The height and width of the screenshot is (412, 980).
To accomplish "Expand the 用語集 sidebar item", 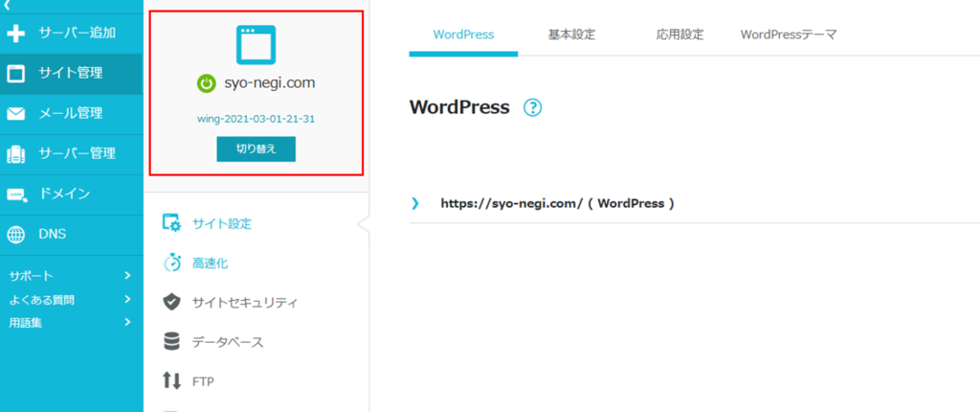I will pos(127,323).
